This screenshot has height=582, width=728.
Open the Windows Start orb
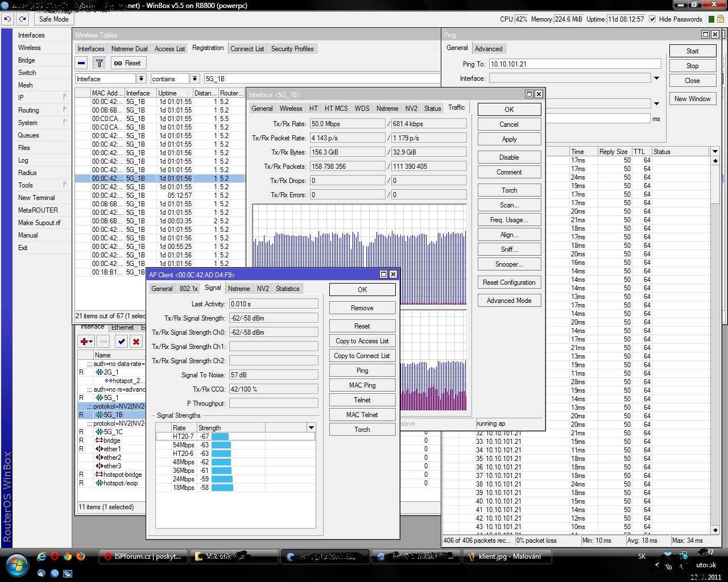(16, 564)
